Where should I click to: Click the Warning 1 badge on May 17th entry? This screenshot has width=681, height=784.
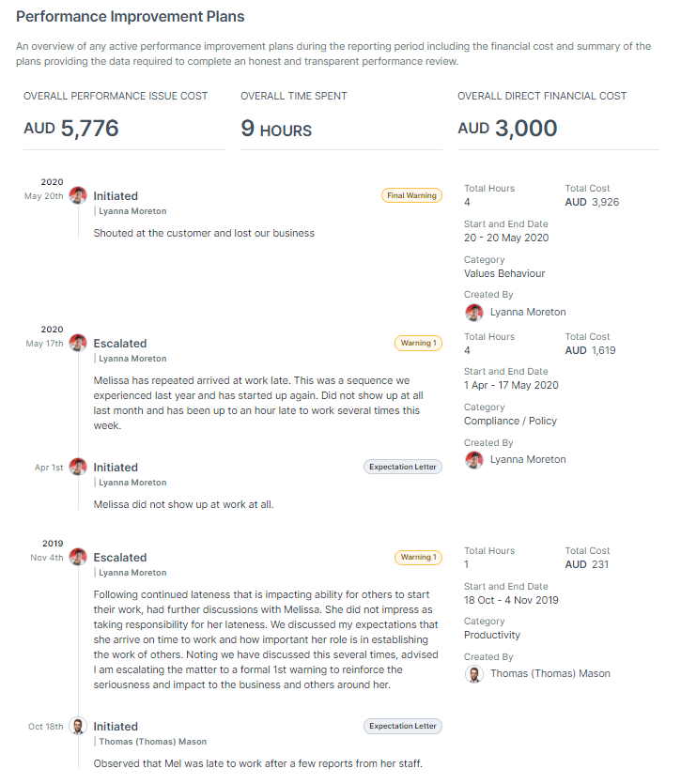pyautogui.click(x=418, y=343)
